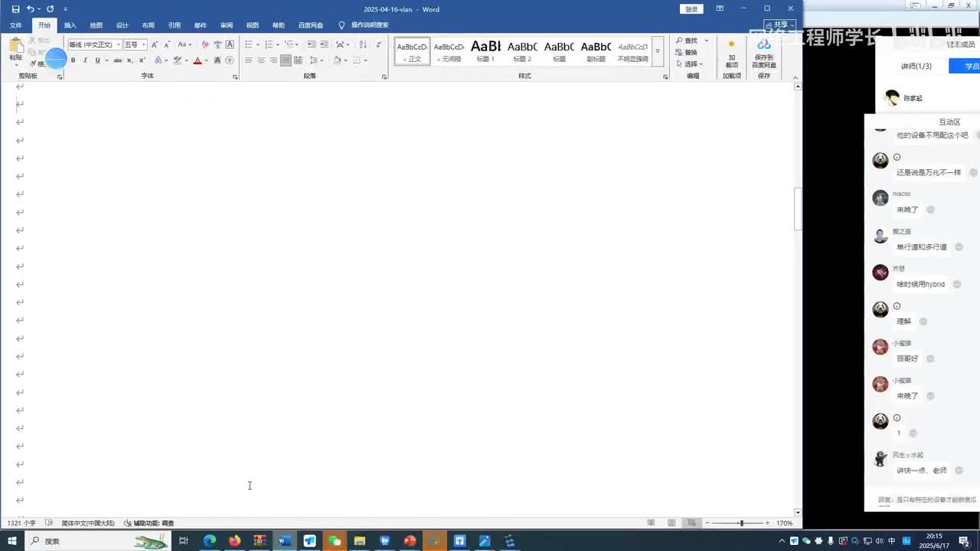
Task: Align the paragraph to the left
Action: 249,60
